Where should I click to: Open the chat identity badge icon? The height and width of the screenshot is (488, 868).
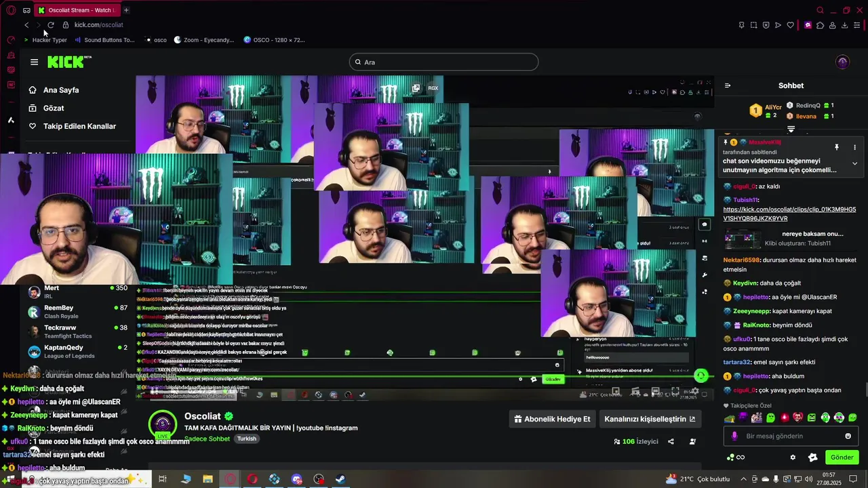[x=812, y=457]
